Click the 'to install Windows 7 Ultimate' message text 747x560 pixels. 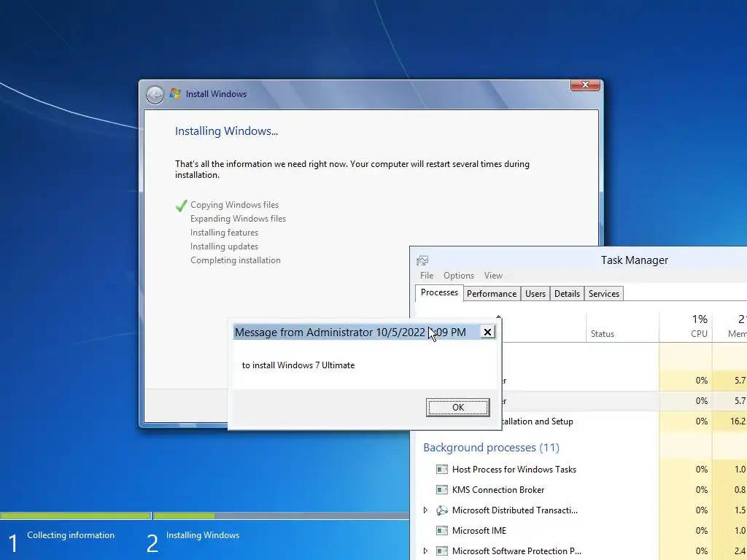pos(298,365)
